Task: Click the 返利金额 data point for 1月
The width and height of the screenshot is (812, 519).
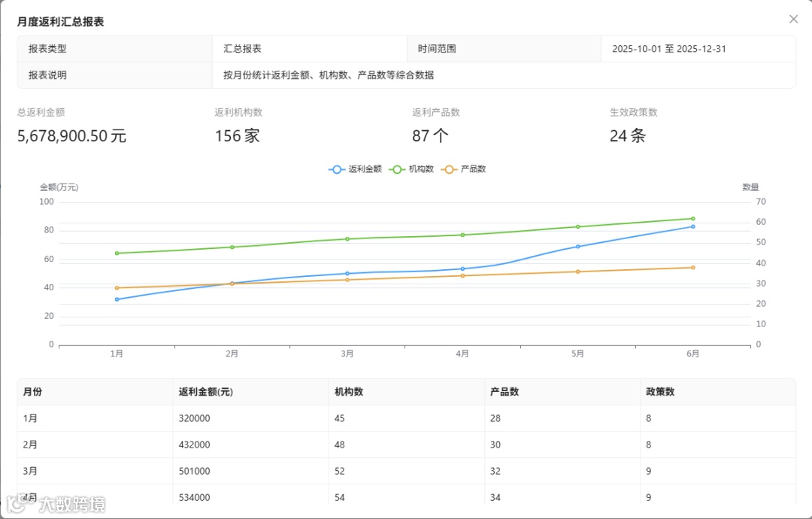Action: [x=117, y=299]
